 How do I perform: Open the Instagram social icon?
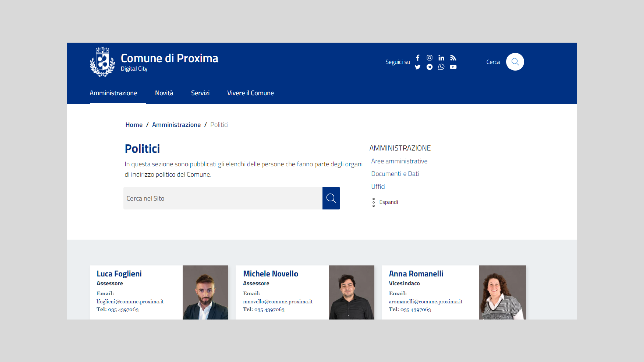click(429, 58)
